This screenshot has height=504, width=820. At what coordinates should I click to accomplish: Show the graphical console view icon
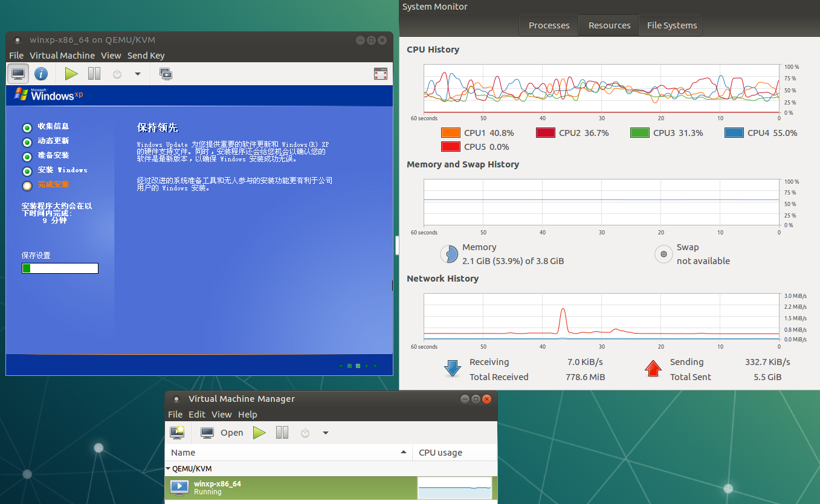[18, 74]
